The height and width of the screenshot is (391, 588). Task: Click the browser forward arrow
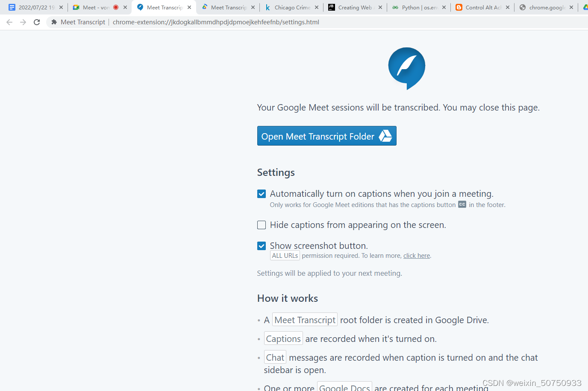(23, 22)
